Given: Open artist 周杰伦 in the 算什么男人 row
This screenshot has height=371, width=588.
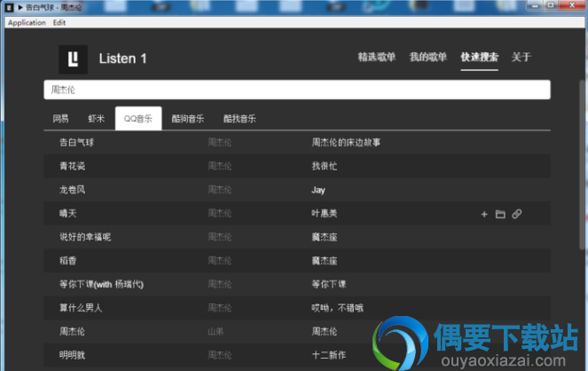Looking at the screenshot, I should pyautogui.click(x=220, y=308).
